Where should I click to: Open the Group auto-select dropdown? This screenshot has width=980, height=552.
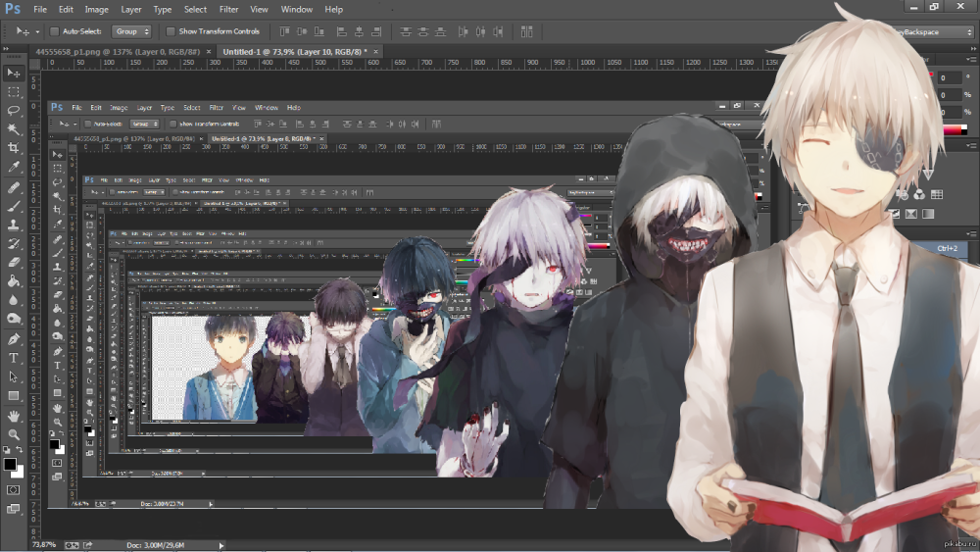click(x=132, y=31)
